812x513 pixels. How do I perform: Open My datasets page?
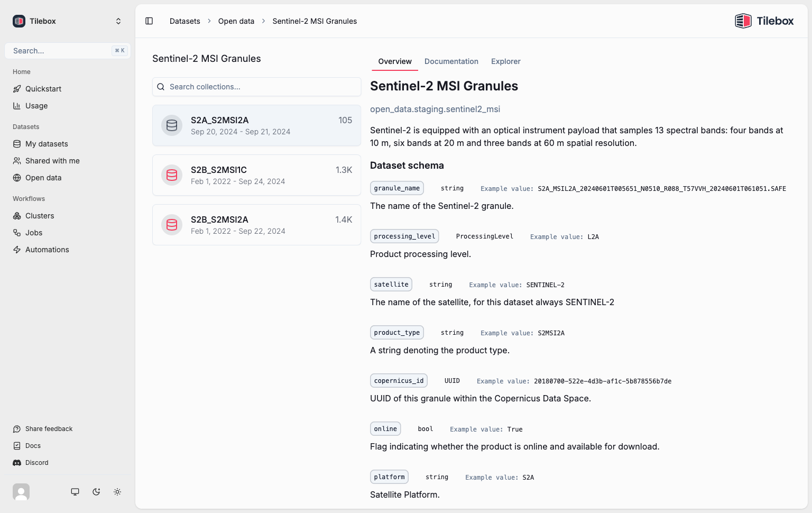[x=47, y=144]
